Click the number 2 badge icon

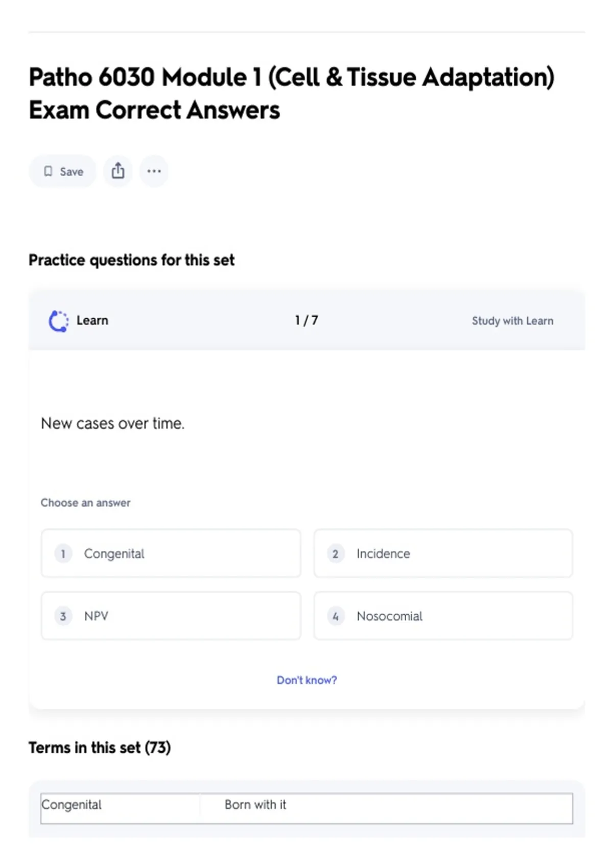[x=336, y=554]
